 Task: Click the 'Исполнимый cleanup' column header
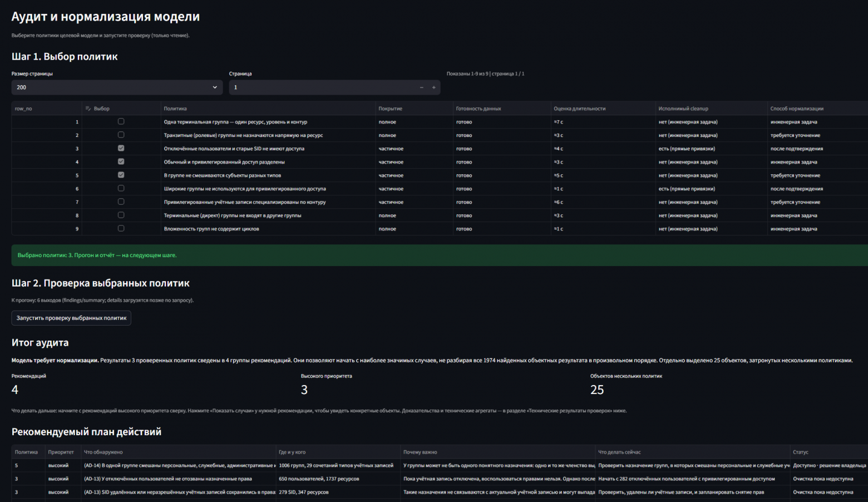711,109
